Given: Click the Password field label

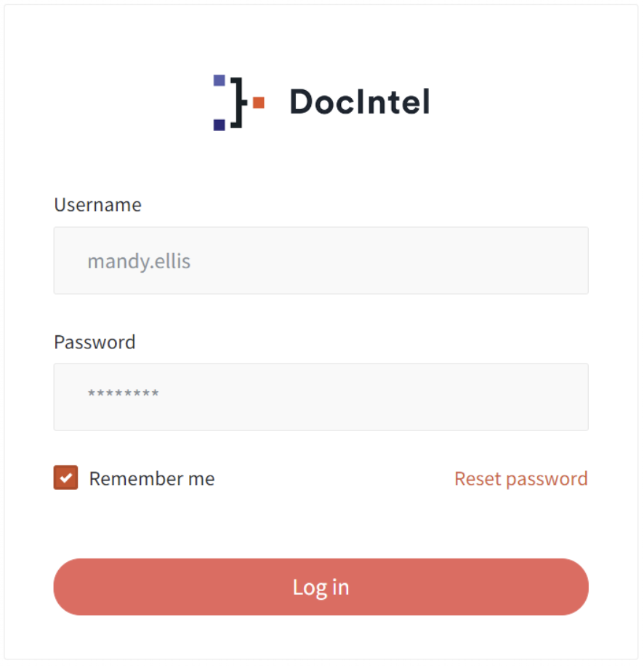Looking at the screenshot, I should pos(94,342).
